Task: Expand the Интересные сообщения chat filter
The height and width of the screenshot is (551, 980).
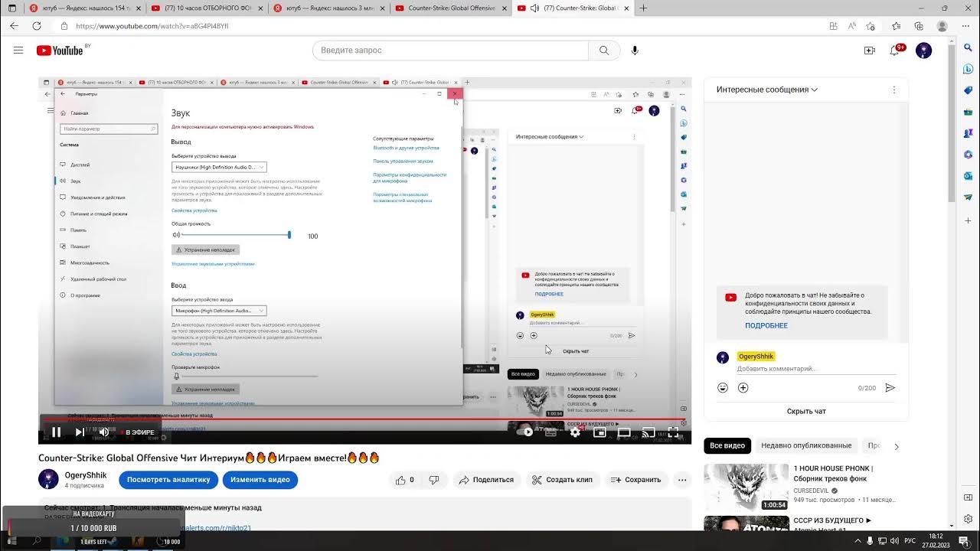Action: [767, 90]
